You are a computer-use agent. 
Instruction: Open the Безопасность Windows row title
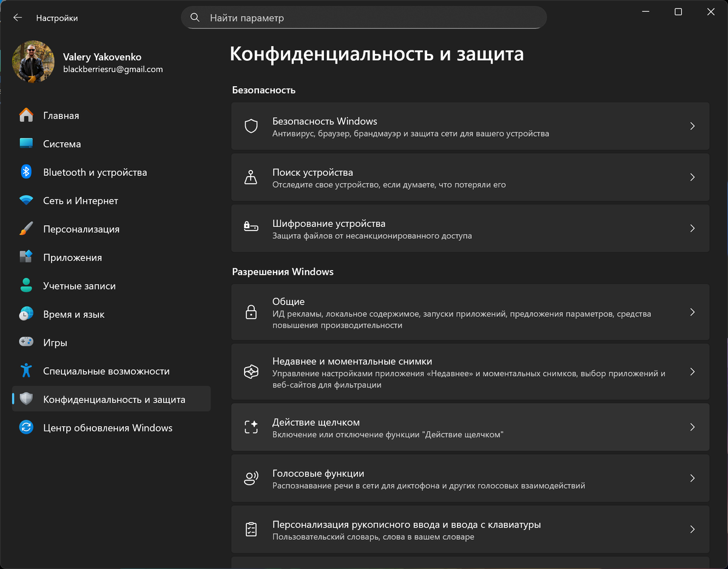(325, 121)
